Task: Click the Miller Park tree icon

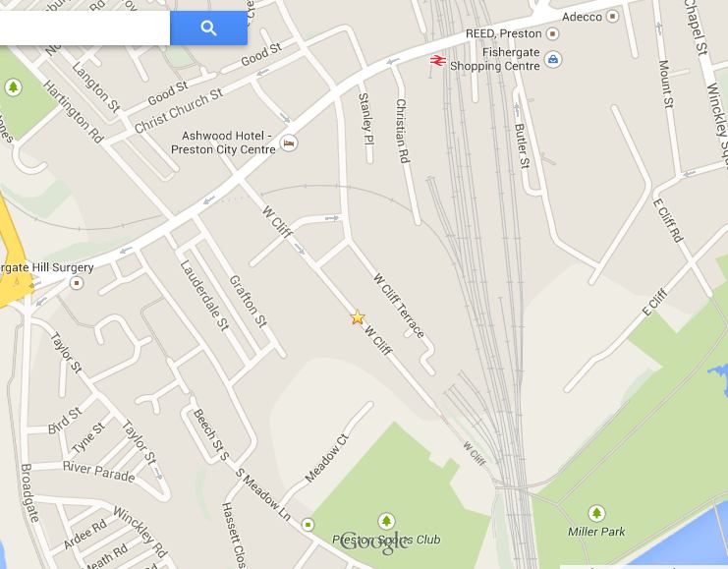Action: tap(596, 513)
